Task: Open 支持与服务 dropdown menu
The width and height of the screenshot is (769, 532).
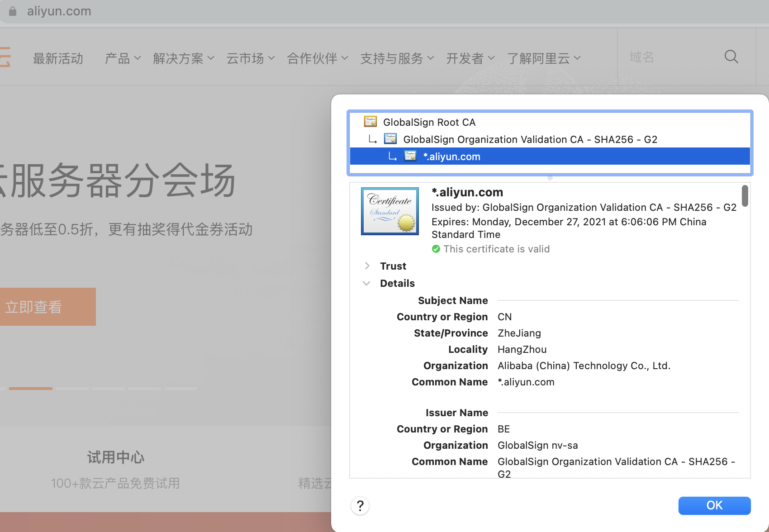Action: [x=397, y=58]
